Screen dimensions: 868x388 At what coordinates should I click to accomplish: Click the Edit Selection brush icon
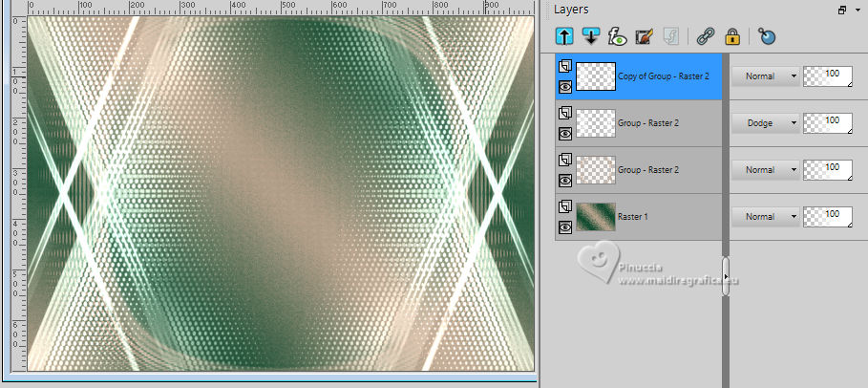[x=644, y=36]
